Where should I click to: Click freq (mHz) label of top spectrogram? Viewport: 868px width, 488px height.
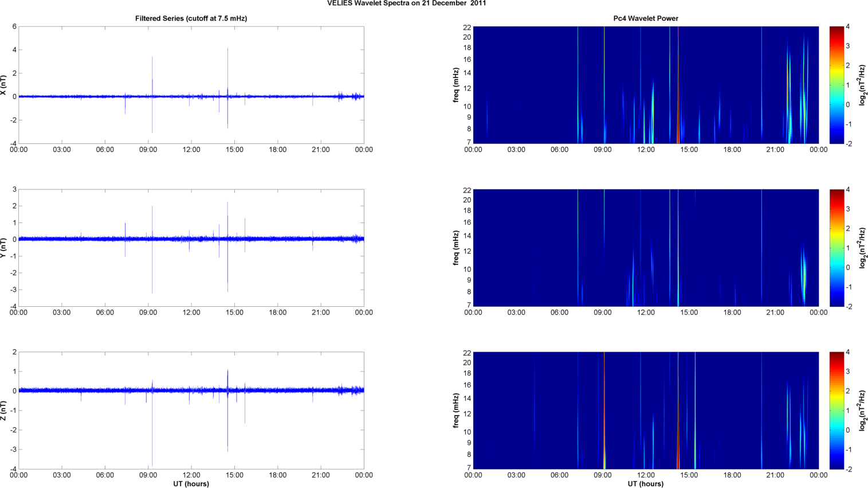(456, 85)
